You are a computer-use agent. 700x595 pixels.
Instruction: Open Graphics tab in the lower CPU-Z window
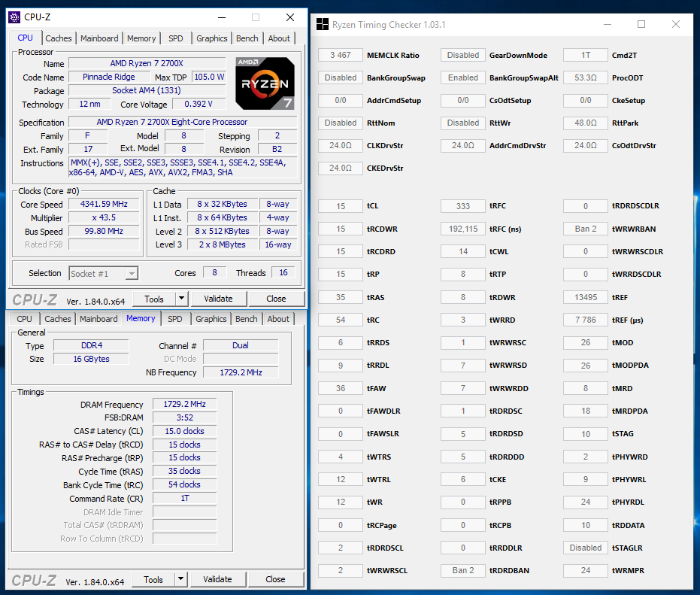[x=211, y=319]
